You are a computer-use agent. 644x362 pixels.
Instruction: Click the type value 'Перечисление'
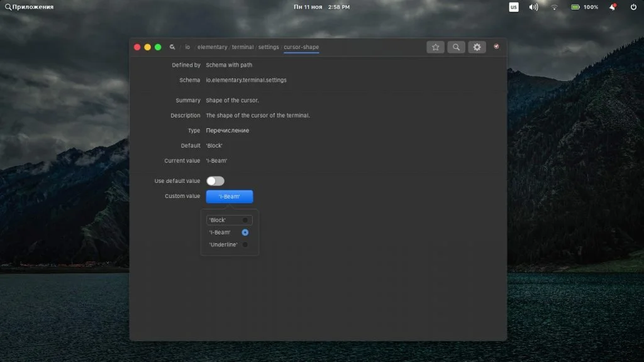[x=228, y=131]
